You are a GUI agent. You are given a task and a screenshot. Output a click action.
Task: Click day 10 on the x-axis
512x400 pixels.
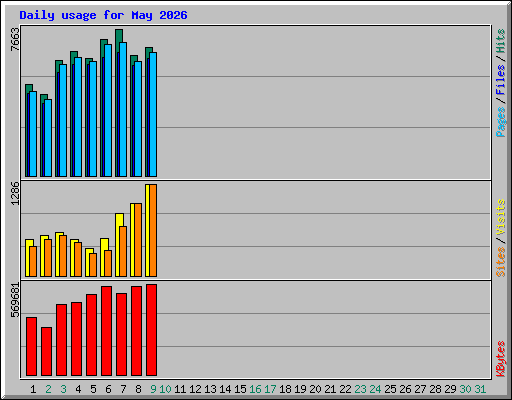tap(165, 389)
